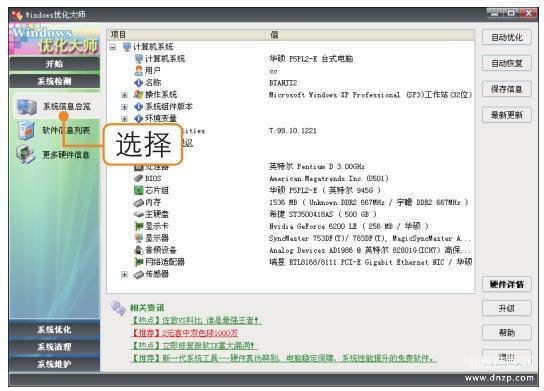Select the Analog Devices AD1986 audio value
Viewport: 544px width, 391px height.
[x=370, y=250]
